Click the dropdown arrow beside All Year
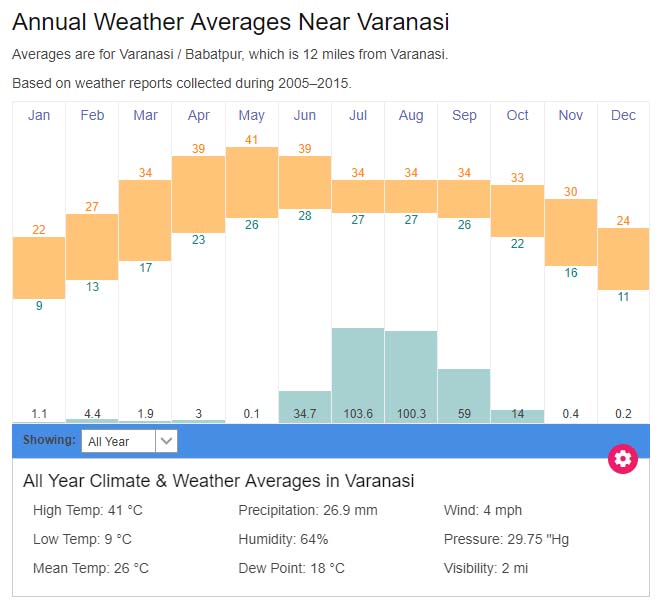The width and height of the screenshot is (661, 606). (167, 440)
